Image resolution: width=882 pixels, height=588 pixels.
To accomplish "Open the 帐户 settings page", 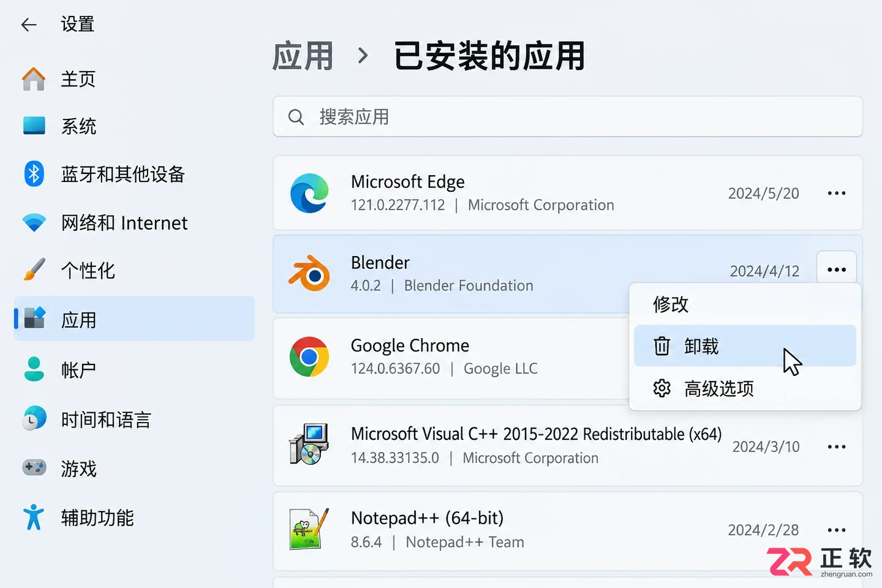I will pos(134,369).
